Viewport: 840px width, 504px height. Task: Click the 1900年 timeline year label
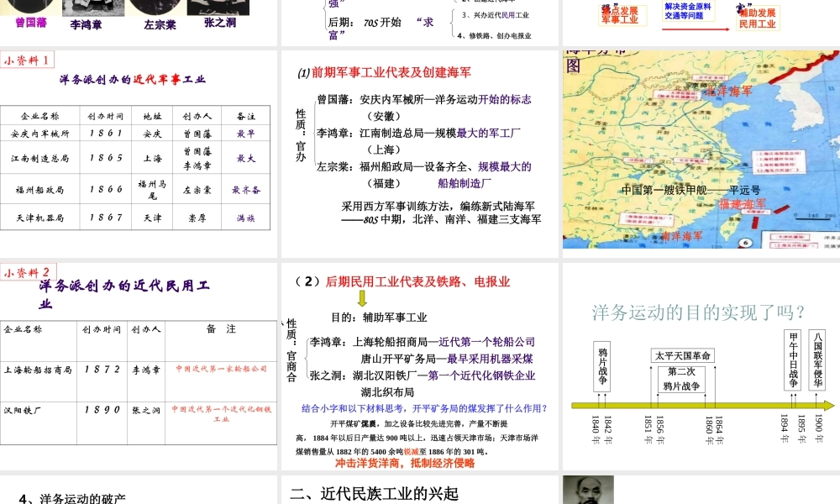(x=818, y=428)
